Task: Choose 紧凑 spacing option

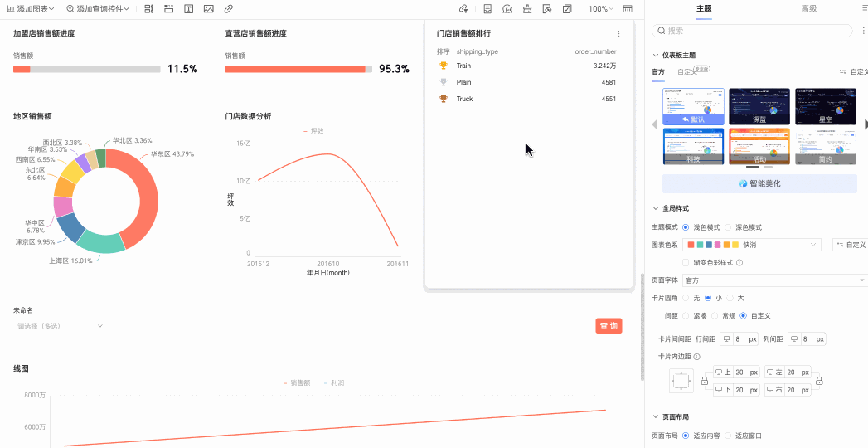Action: (x=686, y=316)
